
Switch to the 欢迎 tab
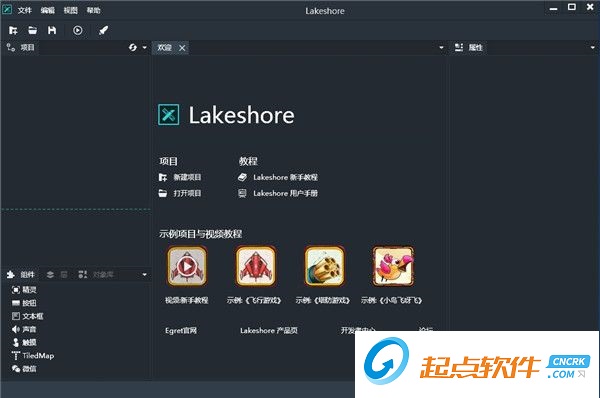165,47
